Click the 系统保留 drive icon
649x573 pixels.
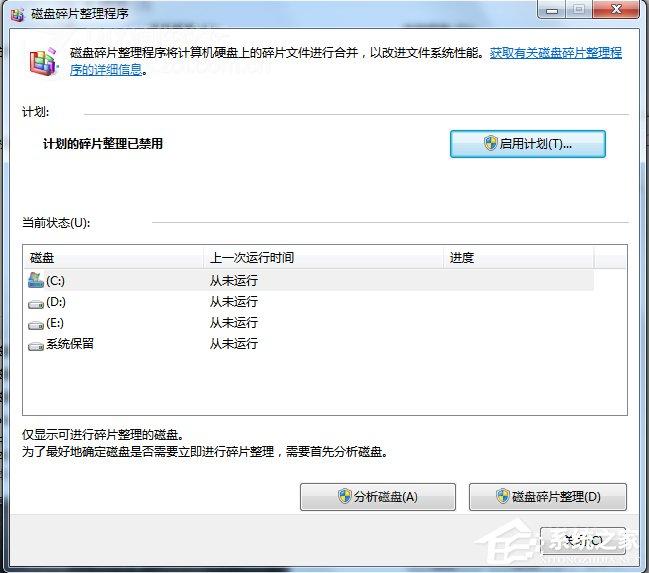(x=36, y=346)
